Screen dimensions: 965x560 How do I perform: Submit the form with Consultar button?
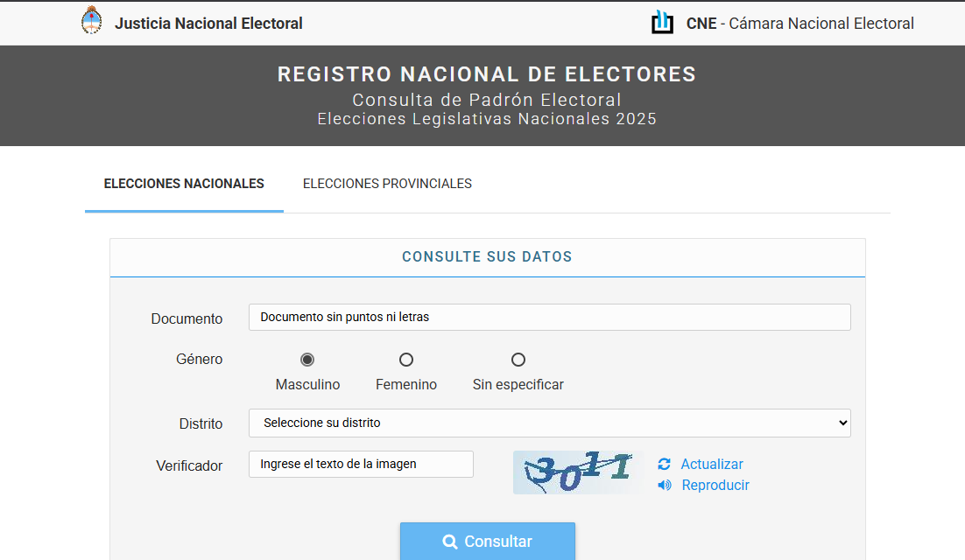point(488,542)
